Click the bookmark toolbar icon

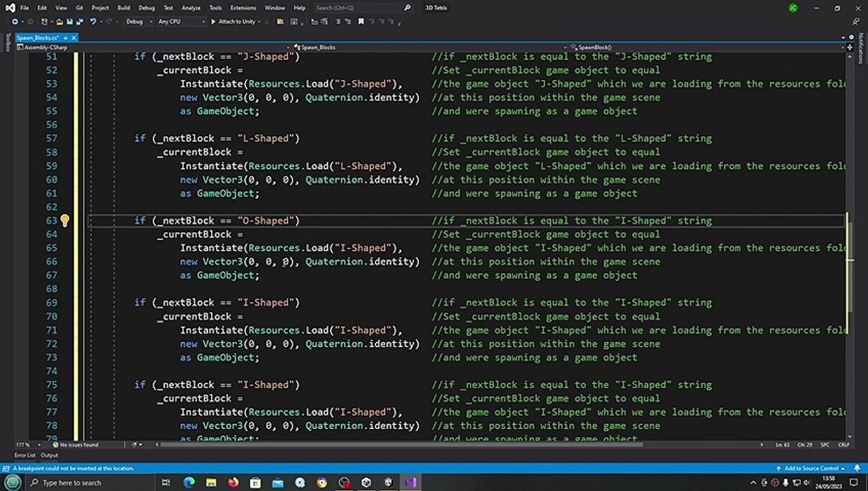tap(361, 22)
